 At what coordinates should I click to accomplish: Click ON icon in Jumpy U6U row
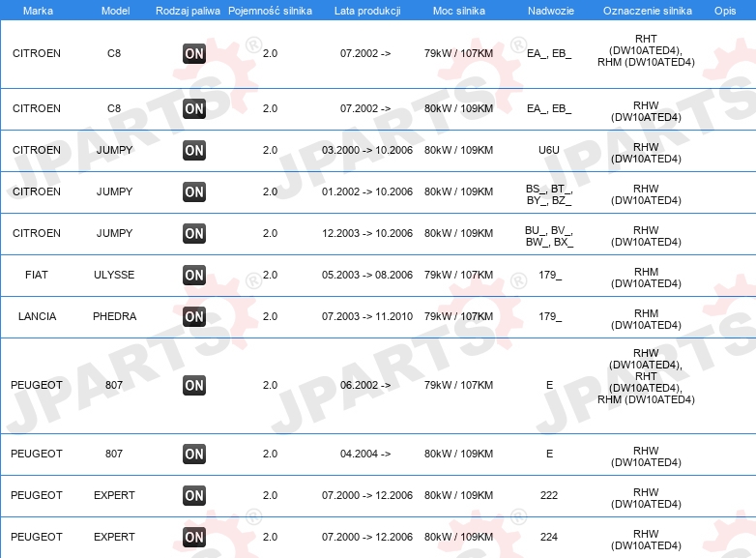pyautogui.click(x=194, y=150)
